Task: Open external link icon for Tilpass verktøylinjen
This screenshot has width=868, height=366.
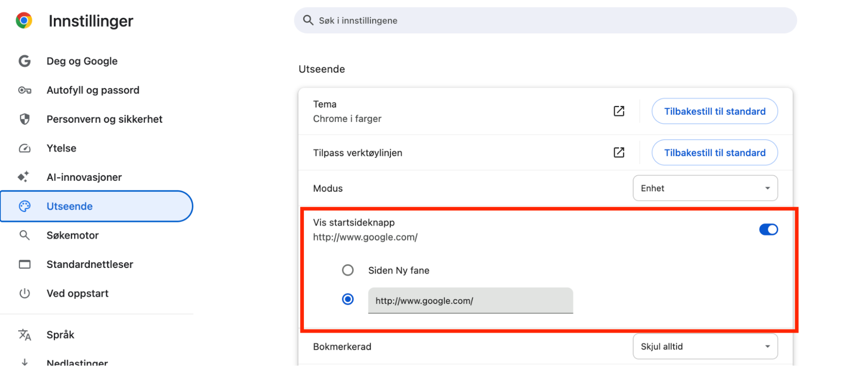Action: click(x=619, y=153)
